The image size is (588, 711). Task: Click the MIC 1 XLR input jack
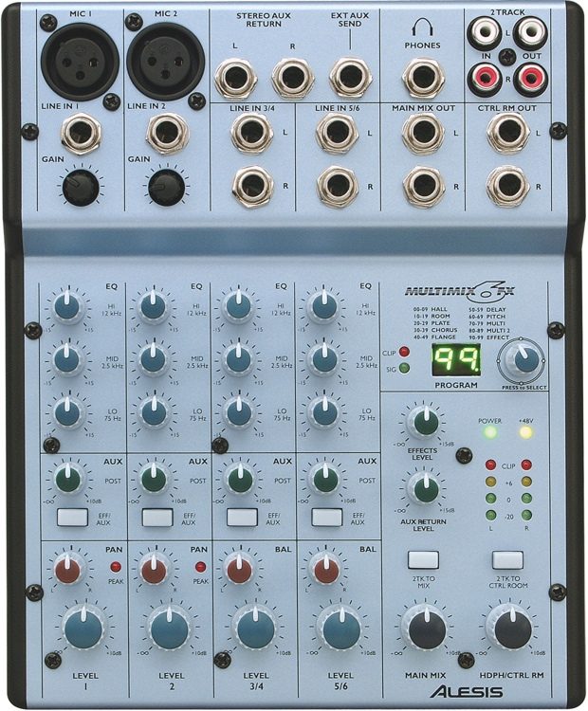80,61
